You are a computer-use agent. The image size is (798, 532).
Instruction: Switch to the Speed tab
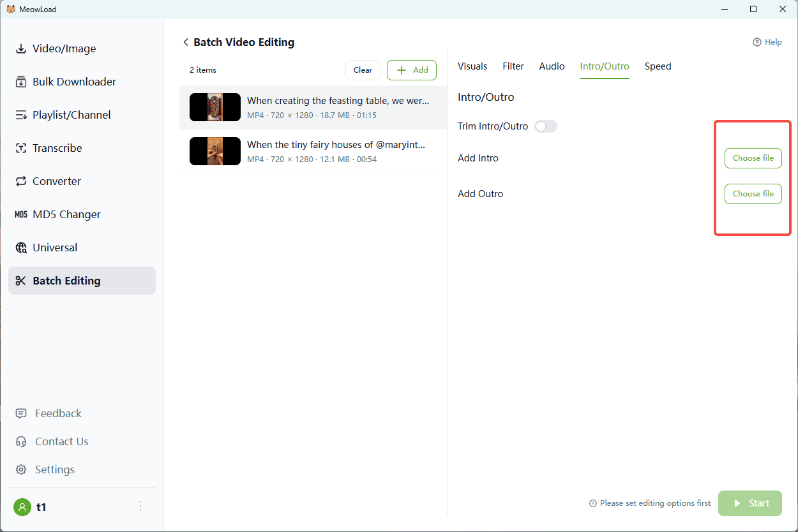click(658, 66)
